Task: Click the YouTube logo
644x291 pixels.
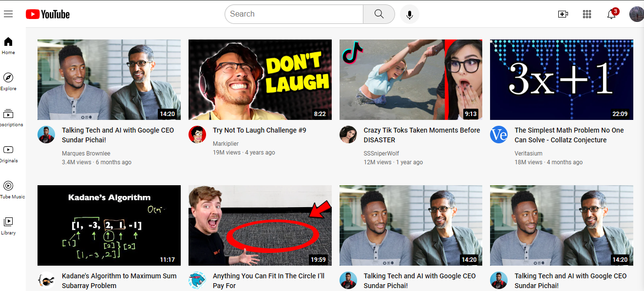Action: click(48, 14)
